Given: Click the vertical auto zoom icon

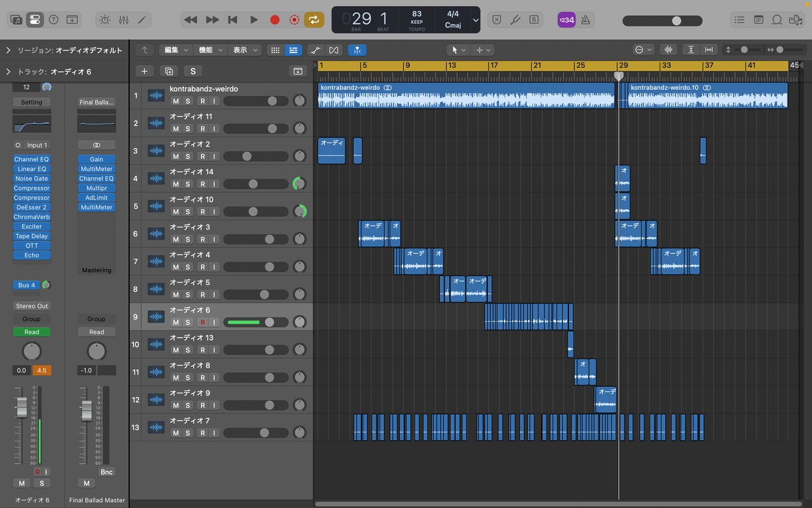Looking at the screenshot, I should tap(691, 50).
